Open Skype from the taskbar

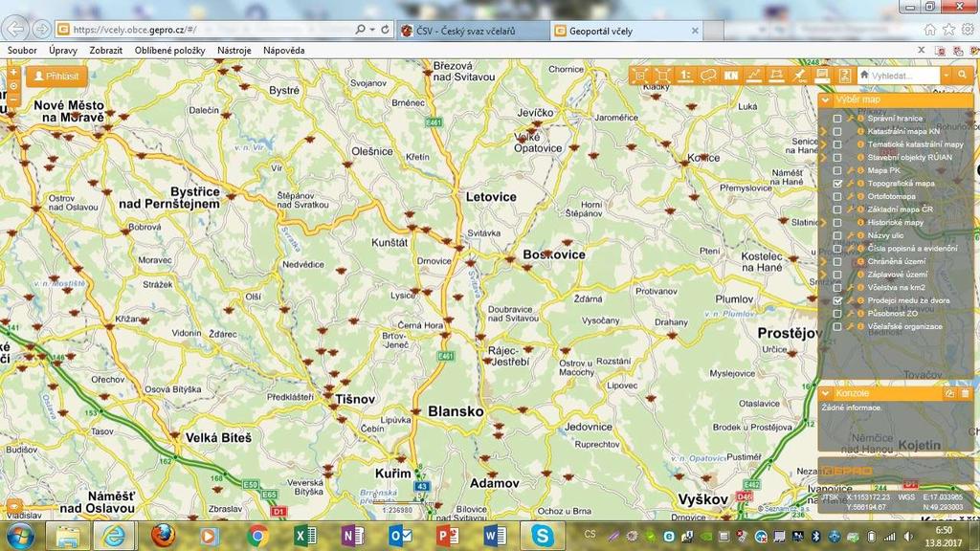coord(542,536)
